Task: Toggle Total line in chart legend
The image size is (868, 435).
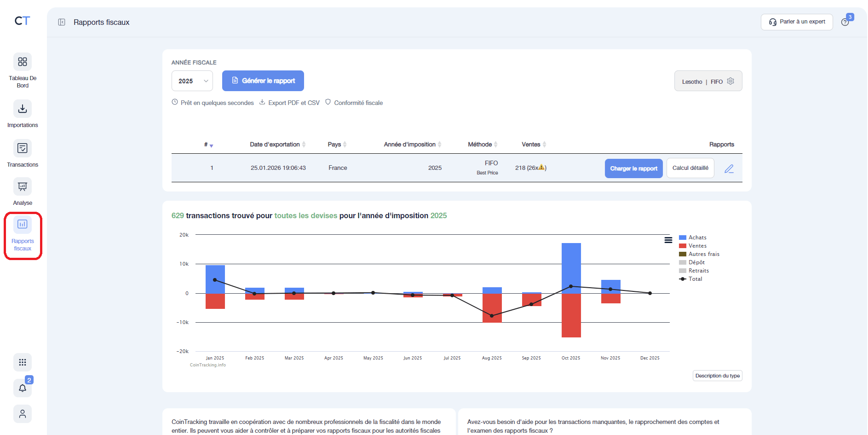Action: tap(695, 279)
